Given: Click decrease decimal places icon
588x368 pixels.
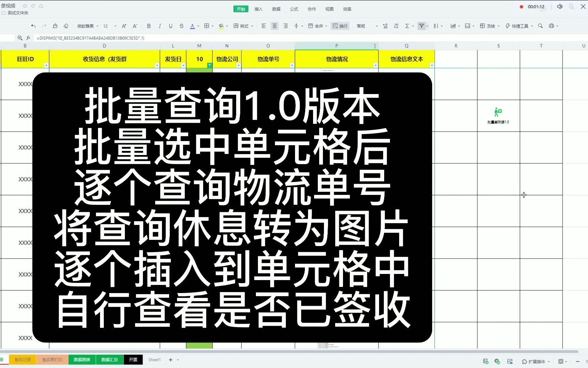Looking at the screenshot, I should click(x=396, y=26).
